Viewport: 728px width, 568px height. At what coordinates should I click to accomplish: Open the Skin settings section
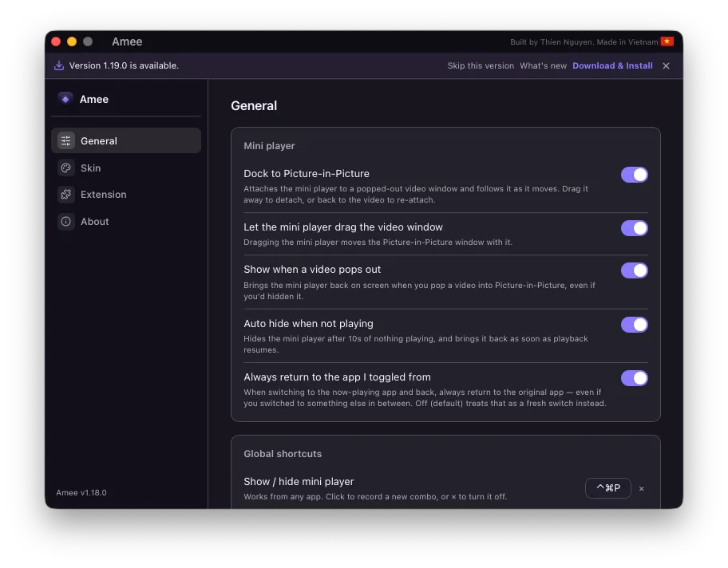[x=126, y=168]
